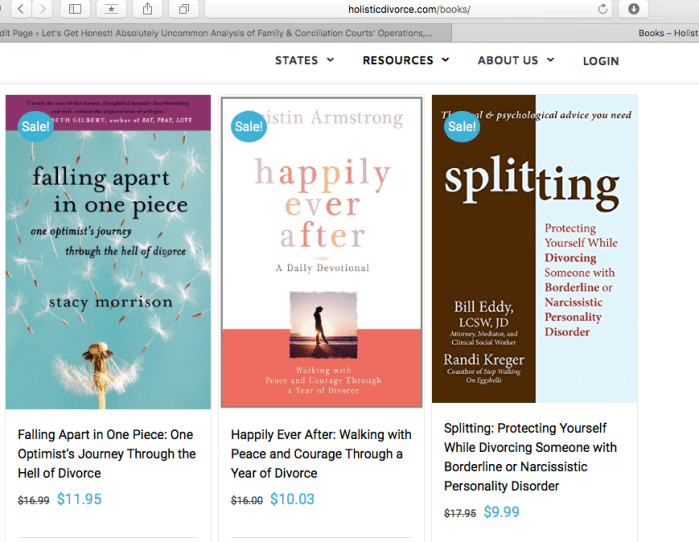Show all tabs overview icon

pos(184,9)
